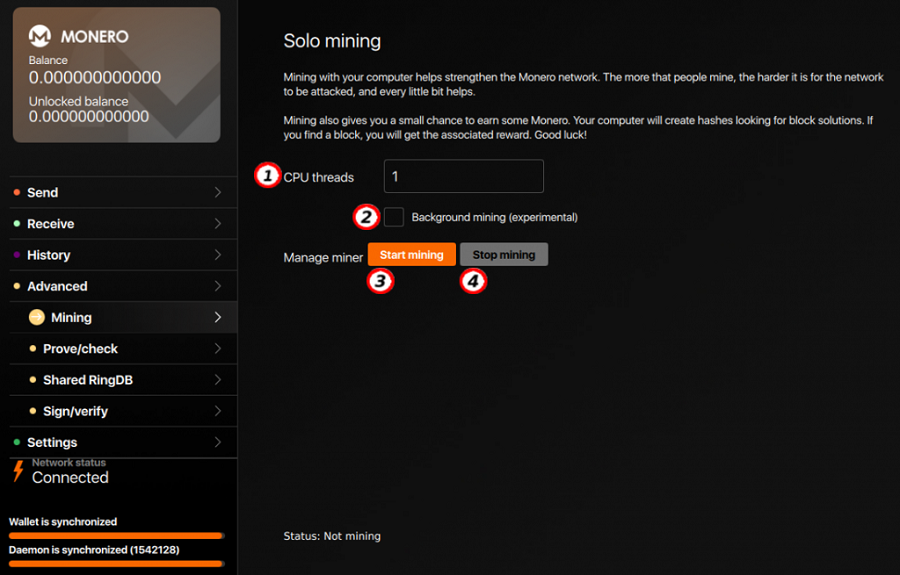The image size is (900, 575).
Task: Click the green dot beside Receive
Action: click(17, 224)
